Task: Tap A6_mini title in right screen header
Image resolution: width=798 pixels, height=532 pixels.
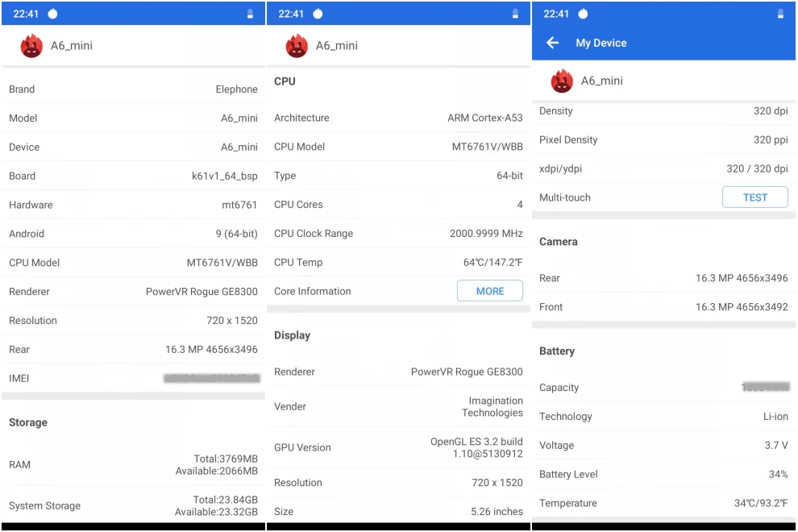Action: pyautogui.click(x=601, y=81)
